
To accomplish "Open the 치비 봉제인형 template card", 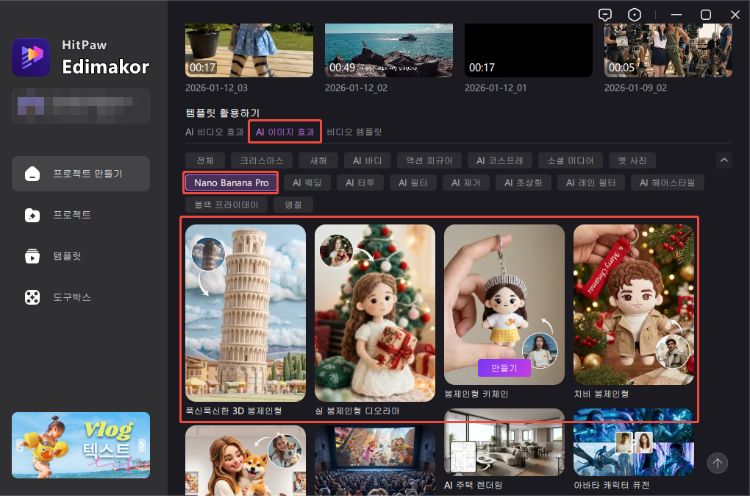I will [633, 305].
